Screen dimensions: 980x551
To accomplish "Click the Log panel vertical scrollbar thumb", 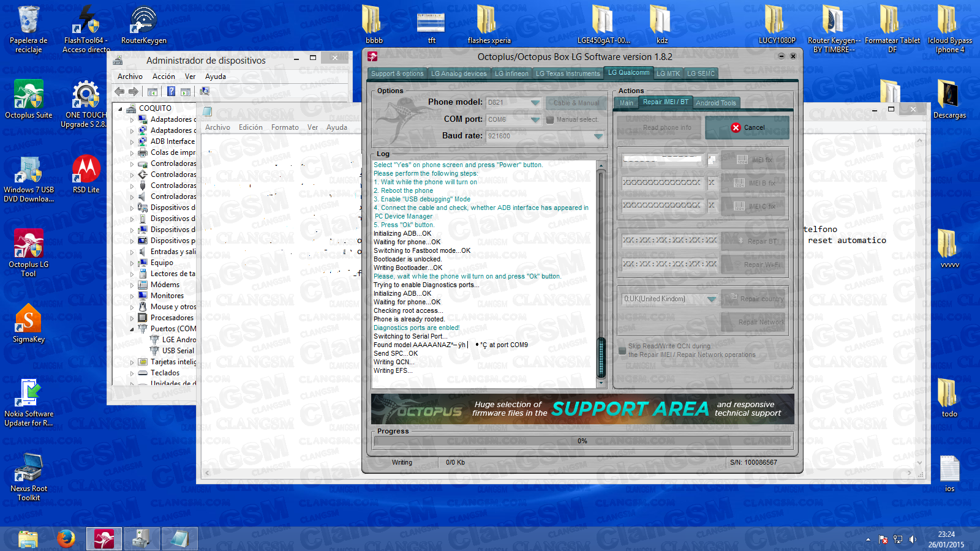I will [x=601, y=358].
